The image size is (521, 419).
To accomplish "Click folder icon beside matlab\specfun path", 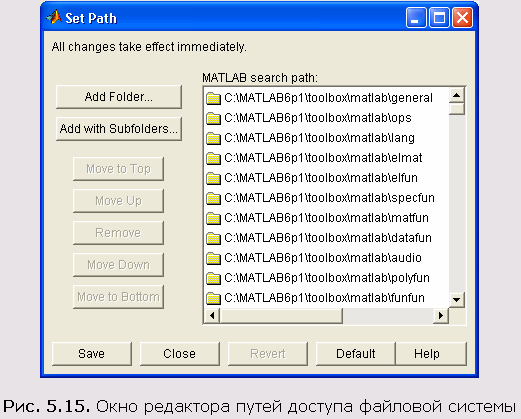I will coord(213,198).
